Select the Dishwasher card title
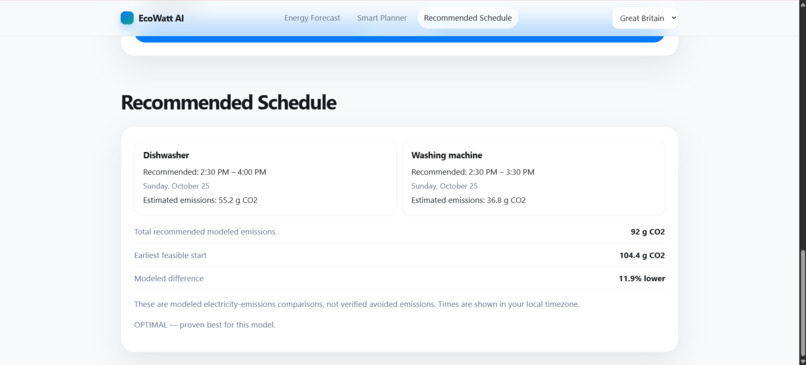 pos(166,155)
